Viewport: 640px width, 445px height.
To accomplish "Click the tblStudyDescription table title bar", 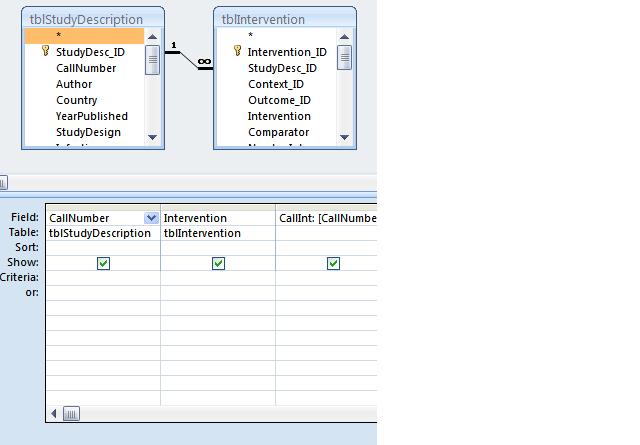I will (x=93, y=19).
